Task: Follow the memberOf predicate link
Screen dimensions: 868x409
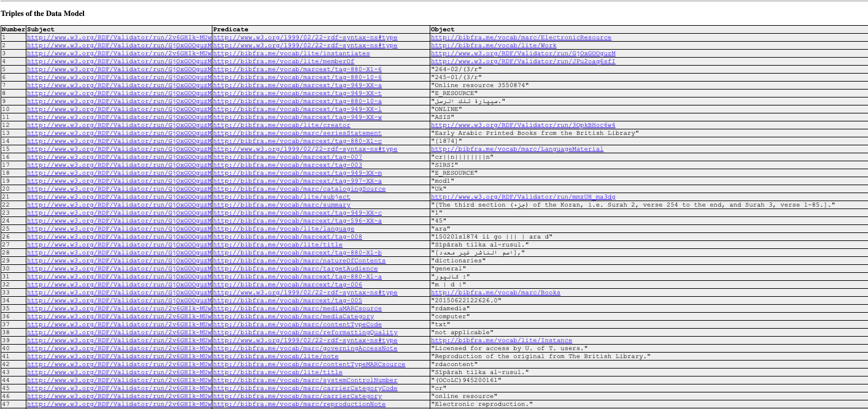Action: pyautogui.click(x=283, y=61)
